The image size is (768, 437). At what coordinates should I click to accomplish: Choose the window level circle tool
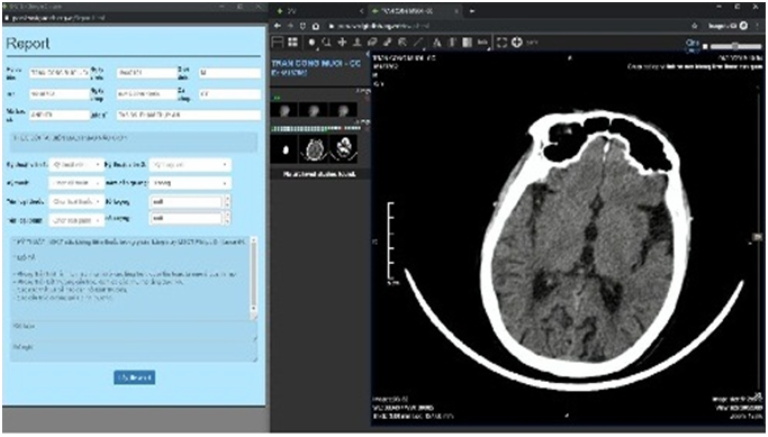pyautogui.click(x=312, y=43)
